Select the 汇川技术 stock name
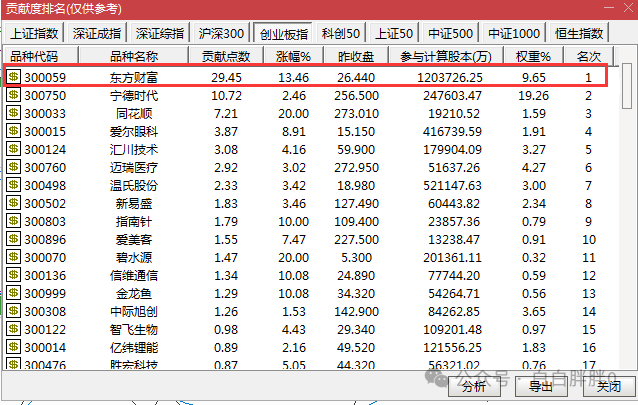Screen dimensions: 638x405 tap(133, 149)
